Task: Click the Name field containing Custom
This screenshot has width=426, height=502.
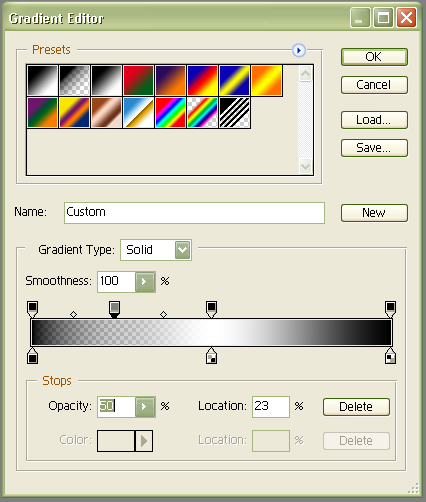Action: [194, 213]
